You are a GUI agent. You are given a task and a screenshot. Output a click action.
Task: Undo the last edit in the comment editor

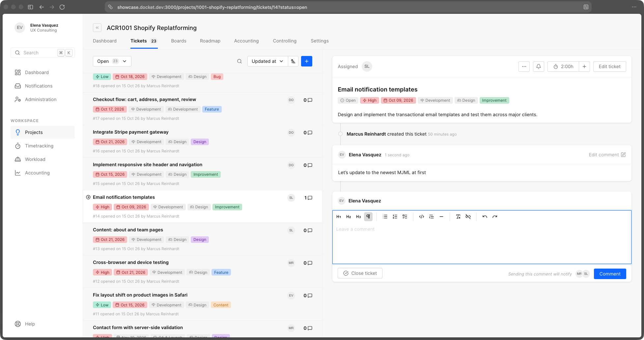coord(485,217)
